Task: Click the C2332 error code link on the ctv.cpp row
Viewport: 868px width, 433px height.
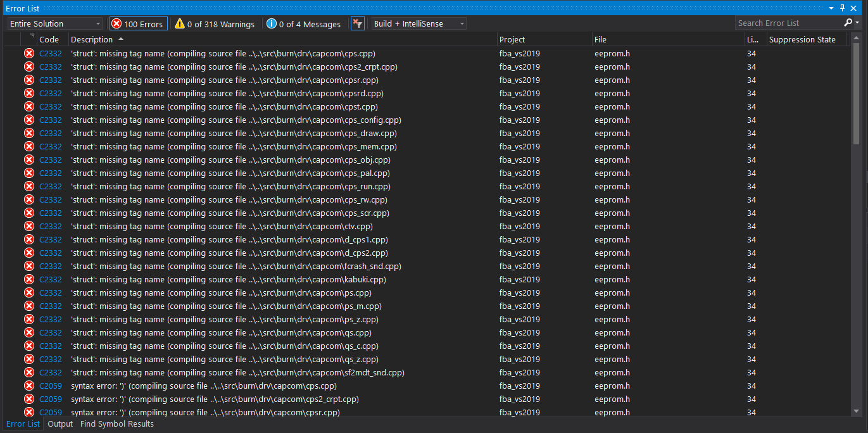Action: [x=51, y=226]
